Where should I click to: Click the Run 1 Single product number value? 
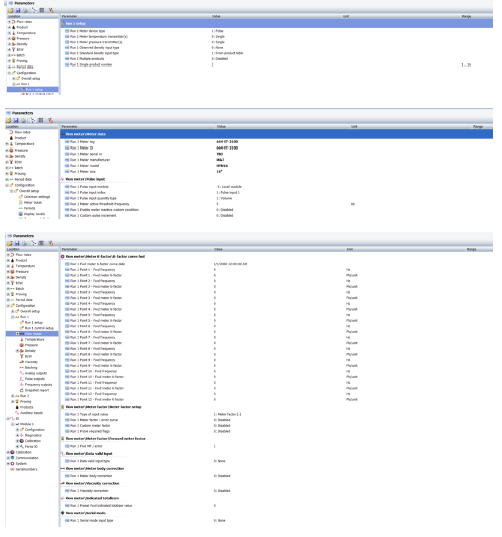click(213, 65)
